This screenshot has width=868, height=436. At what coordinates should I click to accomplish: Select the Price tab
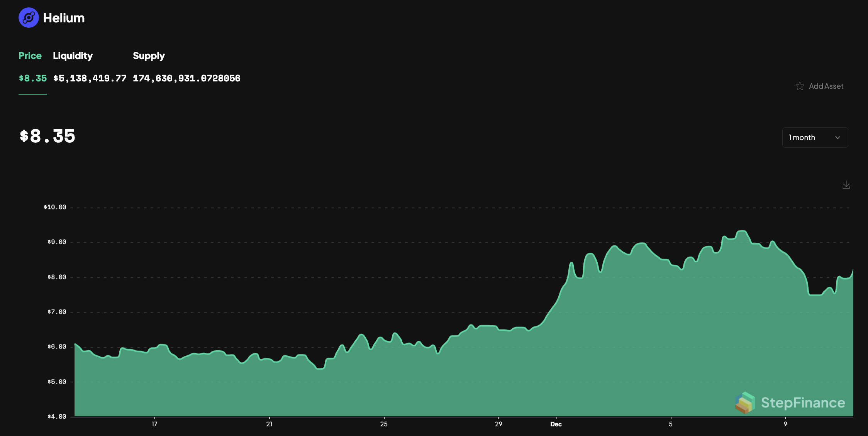pos(30,56)
